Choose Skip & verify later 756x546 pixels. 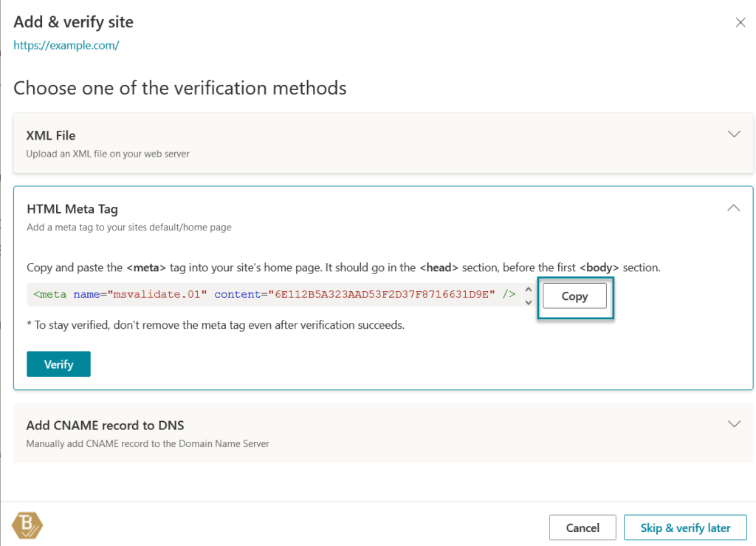click(x=685, y=527)
